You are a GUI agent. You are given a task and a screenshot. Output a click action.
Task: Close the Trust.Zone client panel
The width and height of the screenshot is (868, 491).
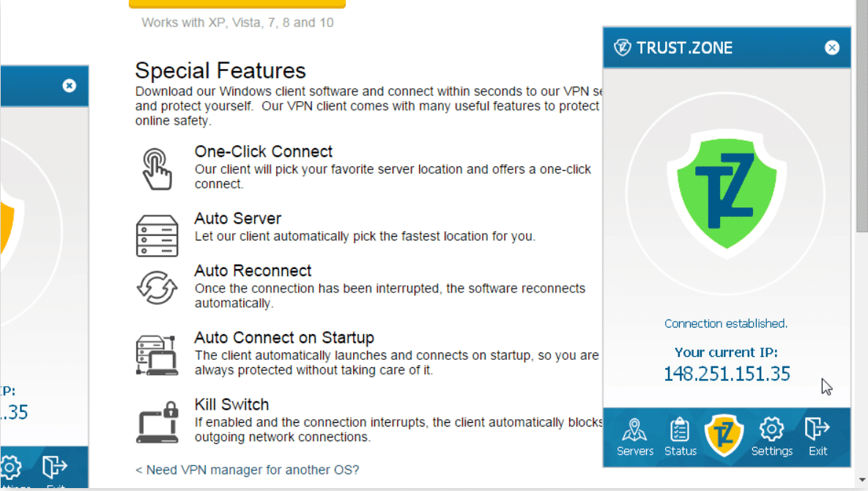(831, 48)
